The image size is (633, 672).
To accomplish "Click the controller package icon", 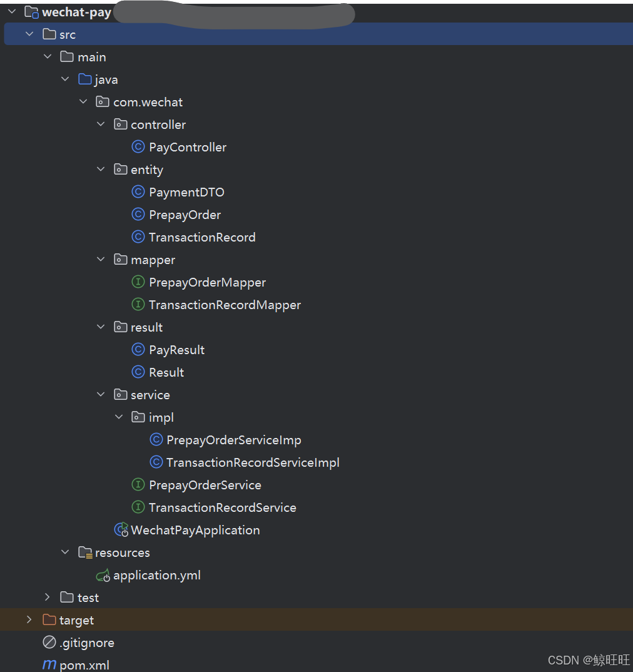I will click(x=121, y=125).
